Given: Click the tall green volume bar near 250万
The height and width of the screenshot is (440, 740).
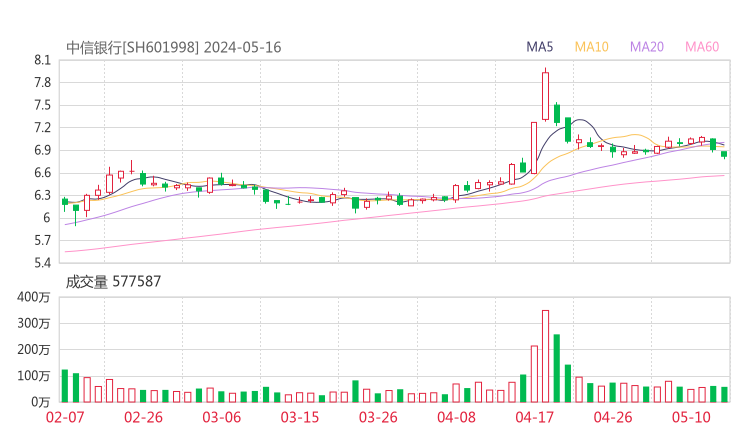Looking at the screenshot, I should [557, 368].
